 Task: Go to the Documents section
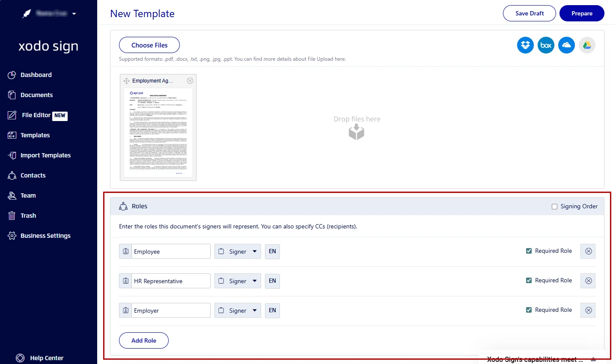[x=36, y=95]
